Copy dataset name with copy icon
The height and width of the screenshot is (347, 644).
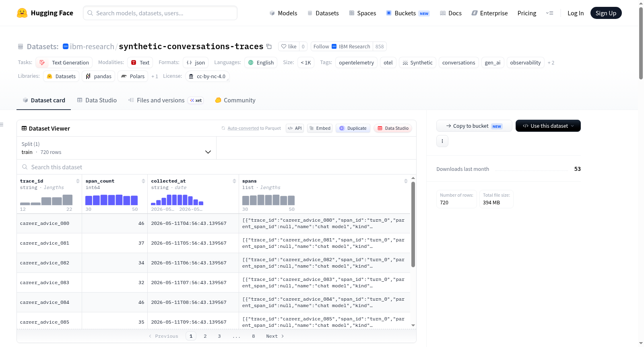[x=269, y=46]
